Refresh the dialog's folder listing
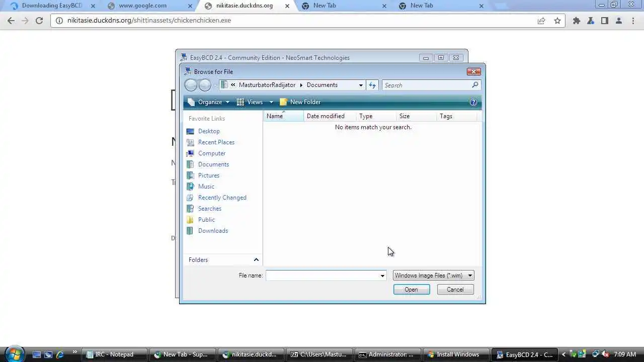 tap(372, 85)
